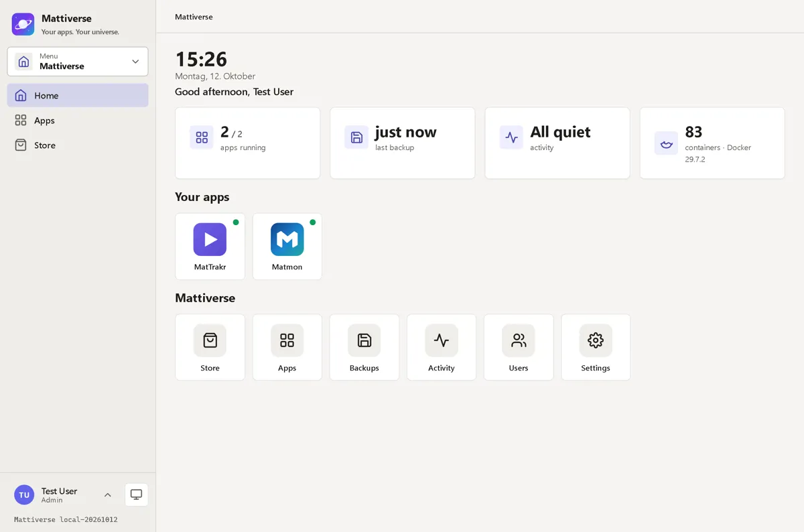
Task: Click the apps running grid icon
Action: tap(202, 137)
